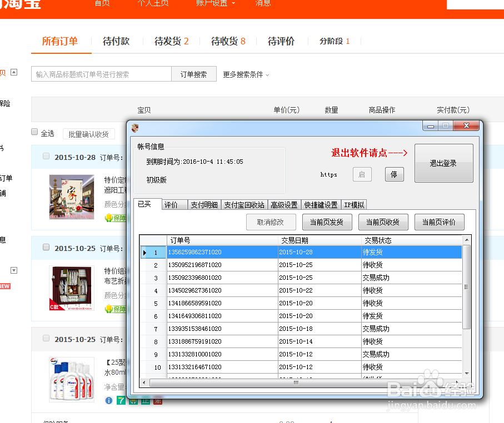This screenshot has height=423, width=504.
Task: Select the 评价 tab in dialog
Action: [174, 205]
